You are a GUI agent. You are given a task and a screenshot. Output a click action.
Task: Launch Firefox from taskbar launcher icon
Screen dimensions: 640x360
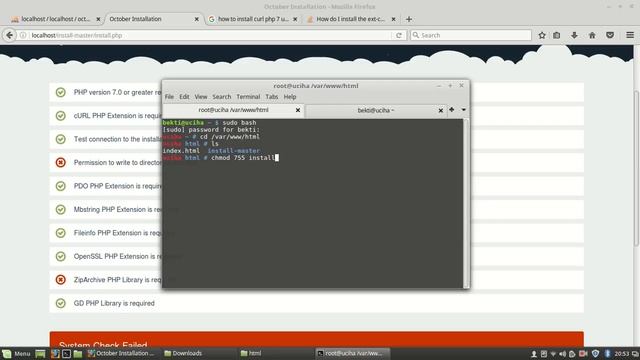[x=55, y=353]
